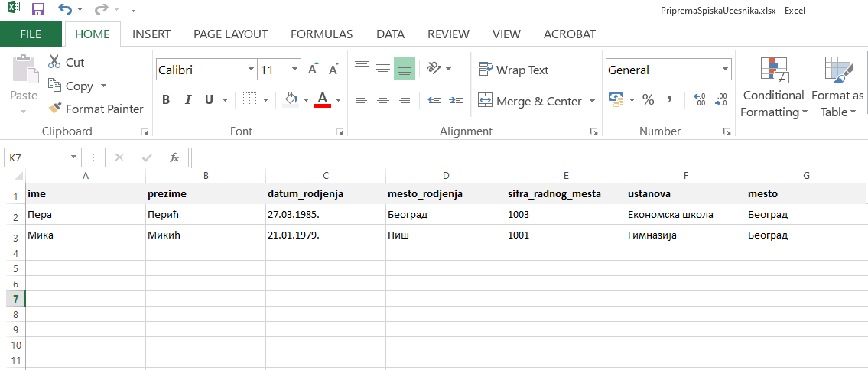The width and height of the screenshot is (868, 370).
Task: Decrease decimal places
Action: [721, 99]
